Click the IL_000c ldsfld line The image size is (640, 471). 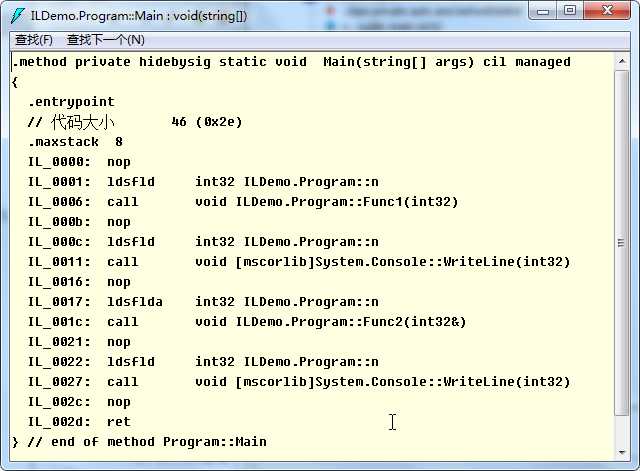[x=203, y=242]
